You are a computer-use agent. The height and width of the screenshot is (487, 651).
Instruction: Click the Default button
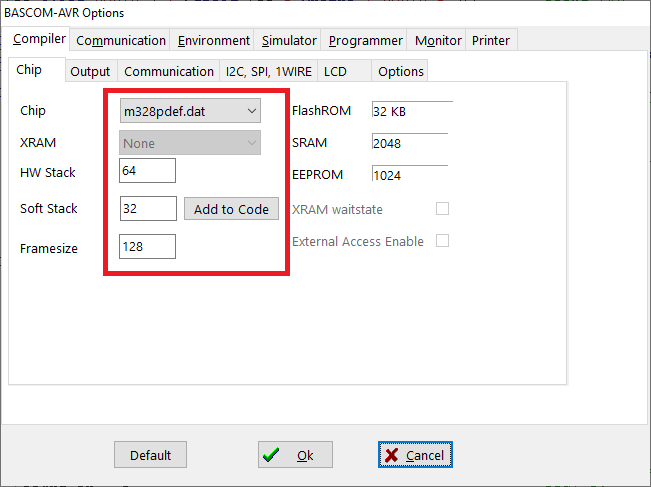click(x=150, y=455)
